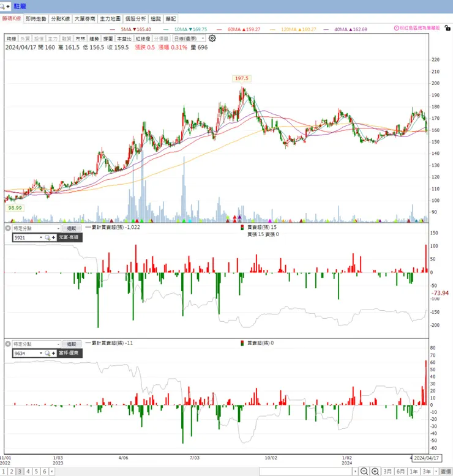Select layout page 3 at bottom left
Screen dimensions: 453x476
20,472
